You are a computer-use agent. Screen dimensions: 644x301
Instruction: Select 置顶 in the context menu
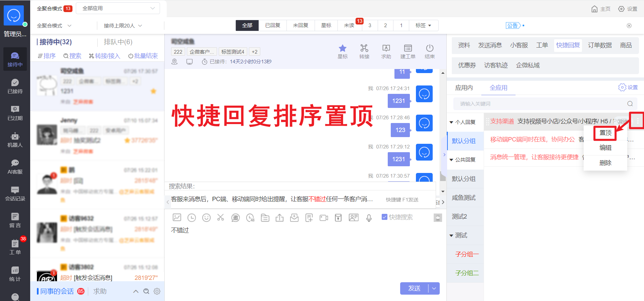point(605,133)
